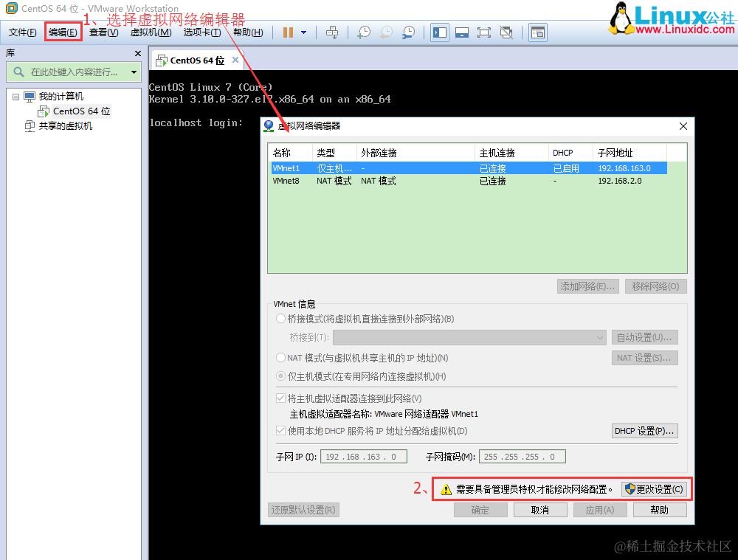
Task: Open DHCP 设置 dialog
Action: pyautogui.click(x=644, y=431)
